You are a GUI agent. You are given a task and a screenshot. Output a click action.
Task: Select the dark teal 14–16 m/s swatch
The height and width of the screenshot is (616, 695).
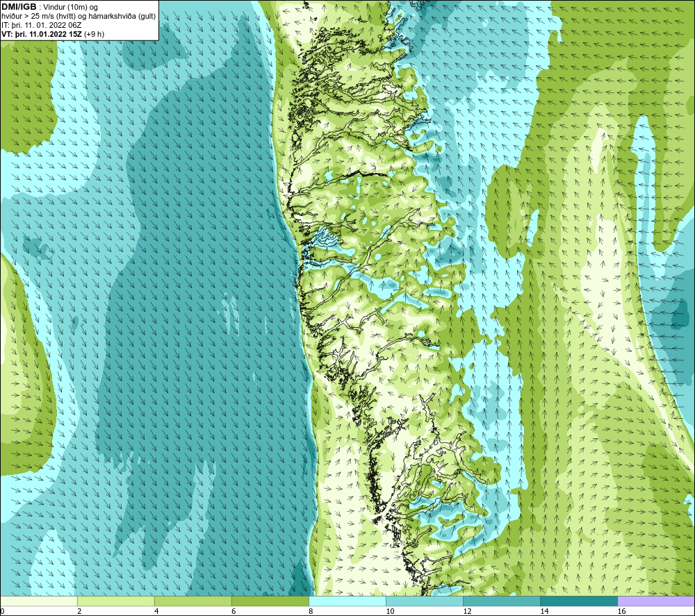click(x=578, y=601)
